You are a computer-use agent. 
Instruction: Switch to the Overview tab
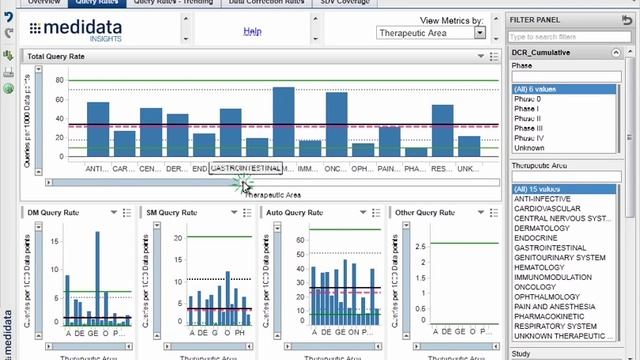[x=44, y=3]
